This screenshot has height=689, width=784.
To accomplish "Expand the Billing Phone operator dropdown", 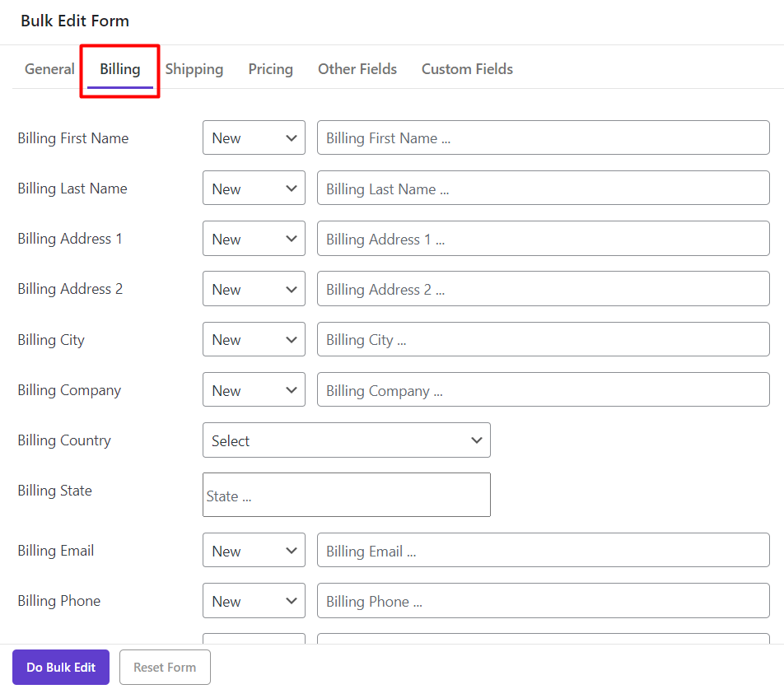I will [254, 601].
